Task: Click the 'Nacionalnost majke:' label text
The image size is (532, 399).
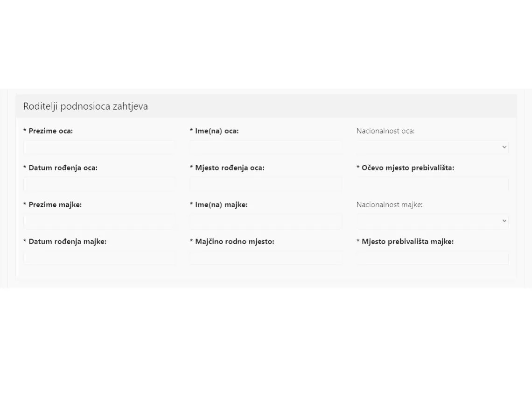Action: coord(389,205)
